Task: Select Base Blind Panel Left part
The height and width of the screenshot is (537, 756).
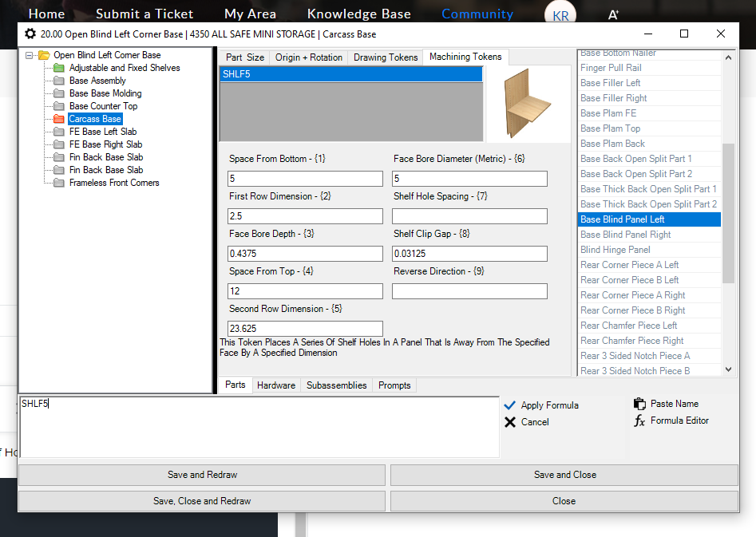Action: [x=649, y=219]
